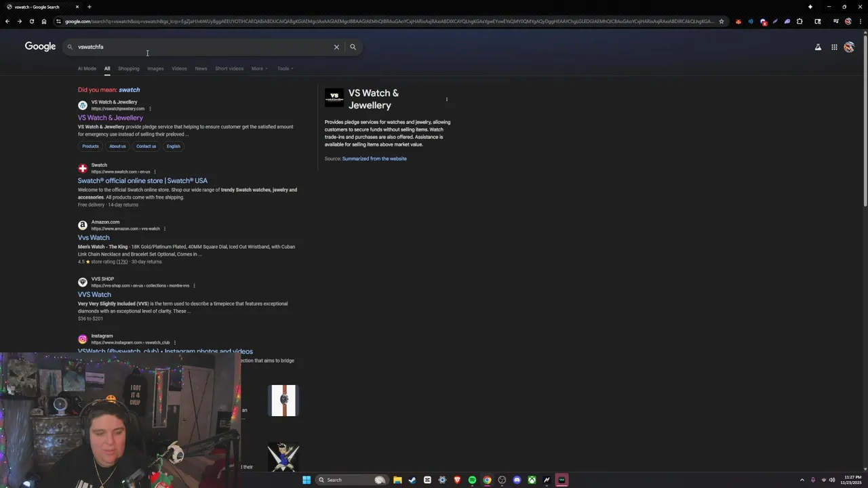
Task: Expand the More search filters dropdown
Action: pos(260,68)
